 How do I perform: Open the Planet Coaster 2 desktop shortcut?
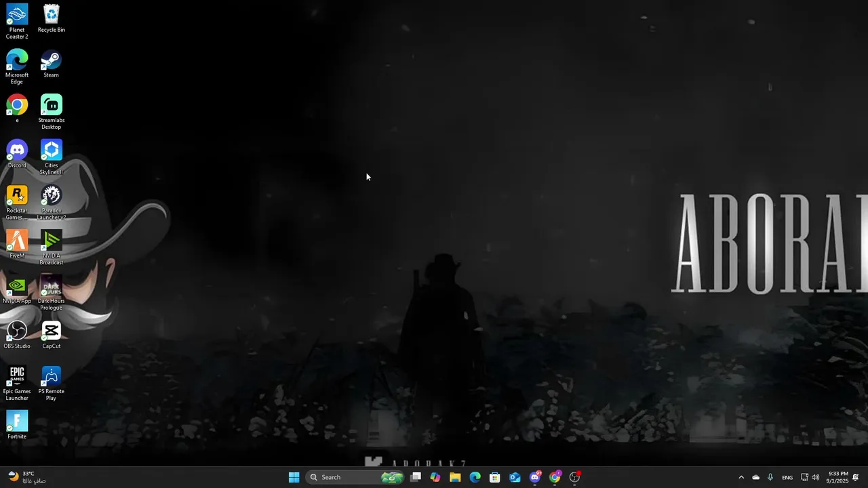pos(17,21)
